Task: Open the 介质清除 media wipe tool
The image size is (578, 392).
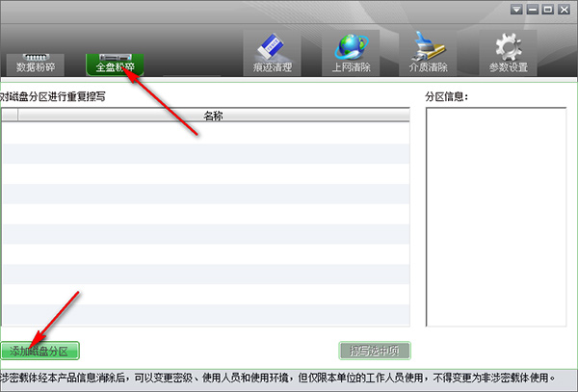Action: (x=428, y=52)
